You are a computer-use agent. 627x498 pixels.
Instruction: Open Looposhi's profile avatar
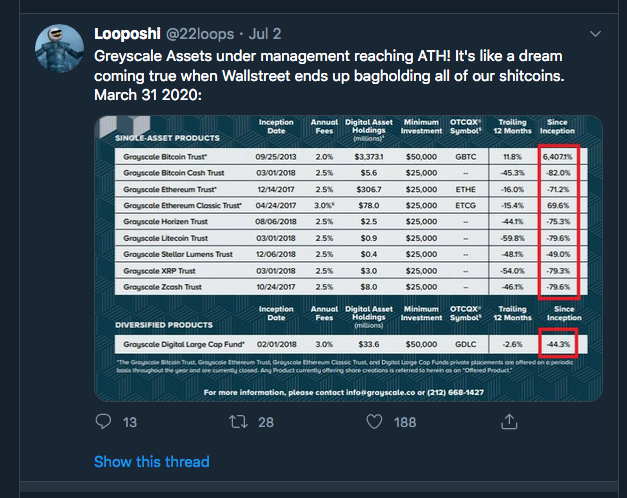click(x=60, y=48)
